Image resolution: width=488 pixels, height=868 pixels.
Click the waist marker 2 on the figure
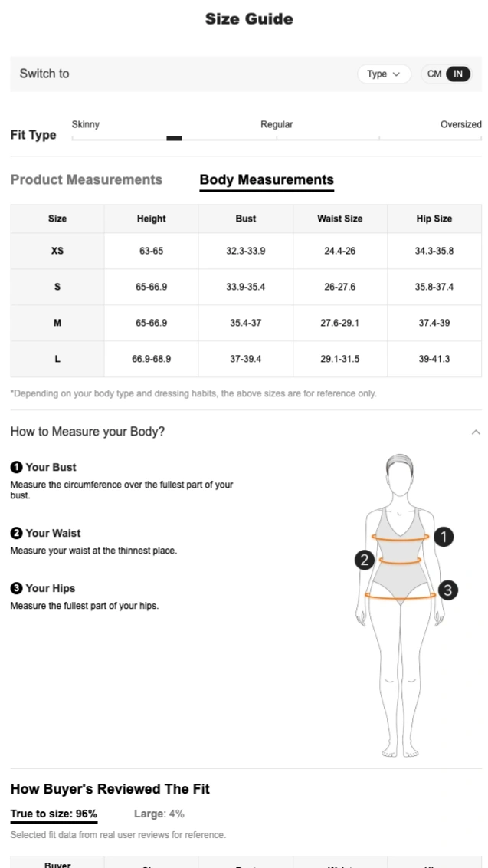tap(365, 560)
